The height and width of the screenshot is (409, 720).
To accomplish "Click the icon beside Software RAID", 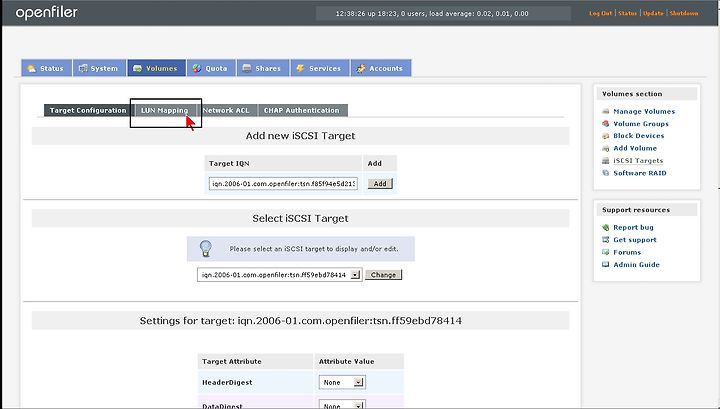I will pos(606,173).
